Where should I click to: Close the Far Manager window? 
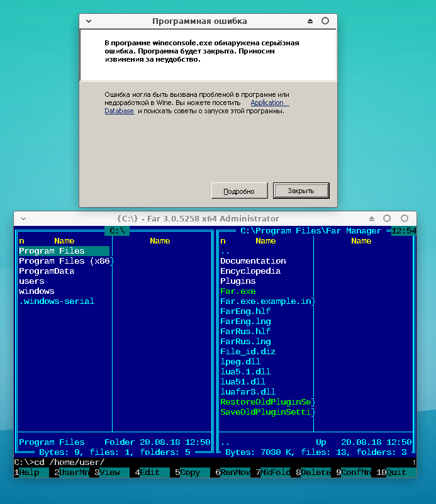(x=405, y=218)
